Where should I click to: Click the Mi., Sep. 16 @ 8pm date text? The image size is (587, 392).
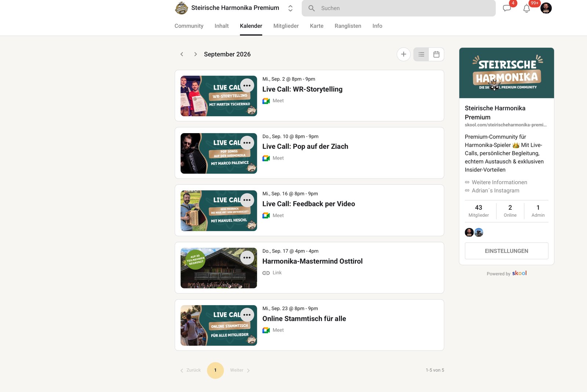click(x=290, y=194)
